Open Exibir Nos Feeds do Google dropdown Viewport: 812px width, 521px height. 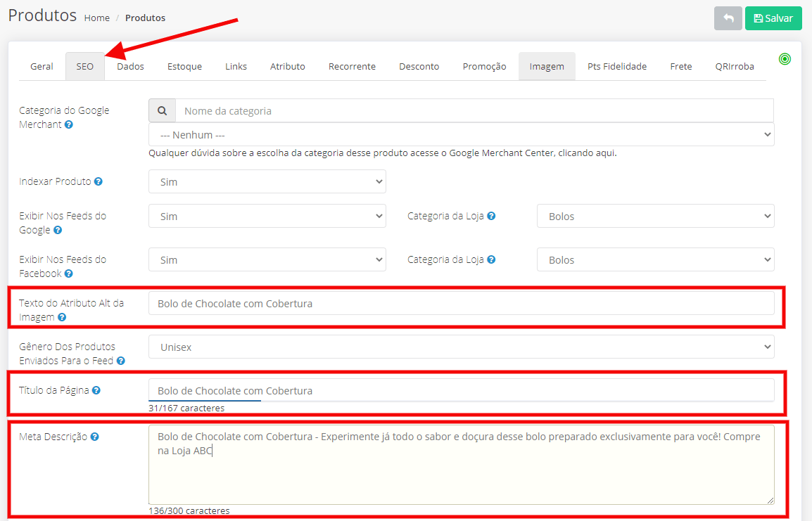tap(267, 217)
